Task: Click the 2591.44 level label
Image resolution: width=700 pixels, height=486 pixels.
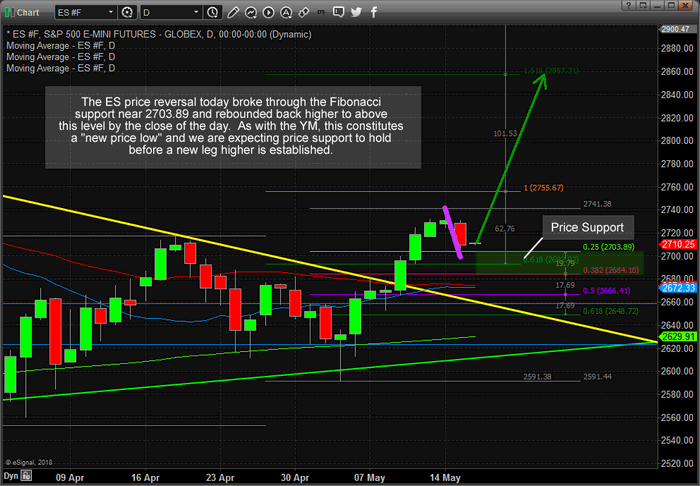Action: [597, 377]
